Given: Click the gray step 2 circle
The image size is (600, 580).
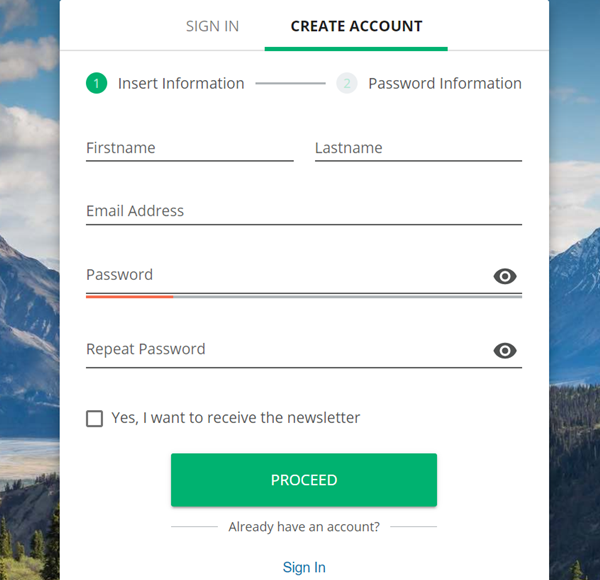Looking at the screenshot, I should coord(347,84).
